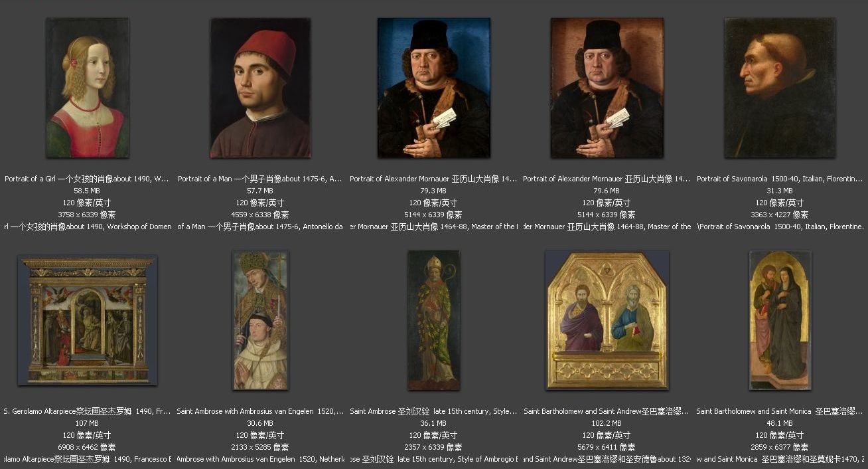
Task: Select Alexander Mornauer portrait with blue background
Action: [434, 88]
